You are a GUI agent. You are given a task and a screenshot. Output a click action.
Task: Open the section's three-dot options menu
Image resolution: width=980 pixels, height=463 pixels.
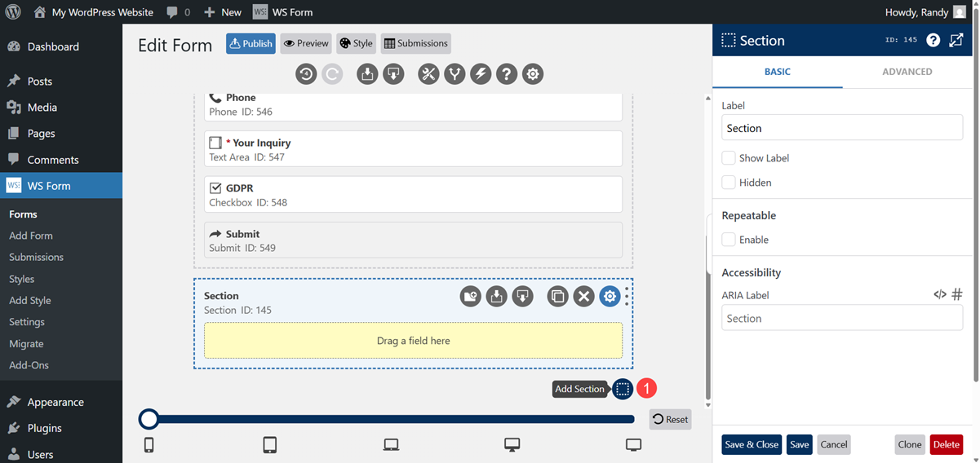pyautogui.click(x=627, y=297)
